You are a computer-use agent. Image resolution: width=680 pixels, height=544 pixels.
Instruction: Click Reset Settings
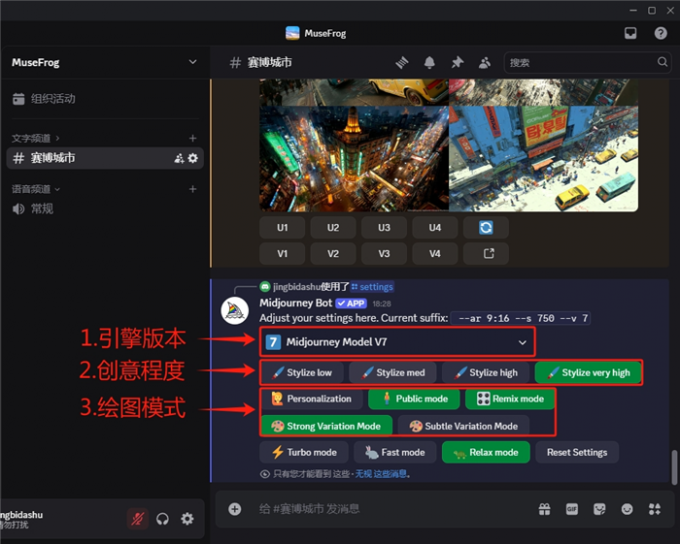point(577,452)
